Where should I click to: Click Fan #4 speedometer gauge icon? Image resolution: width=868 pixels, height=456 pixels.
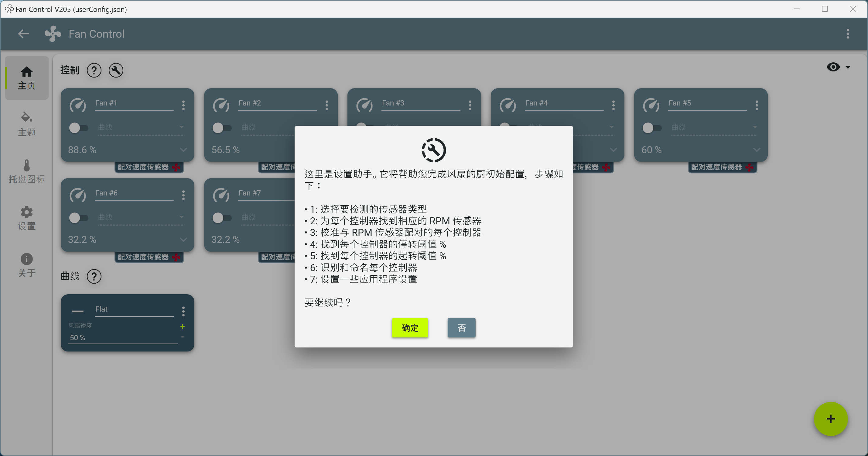[x=508, y=105]
